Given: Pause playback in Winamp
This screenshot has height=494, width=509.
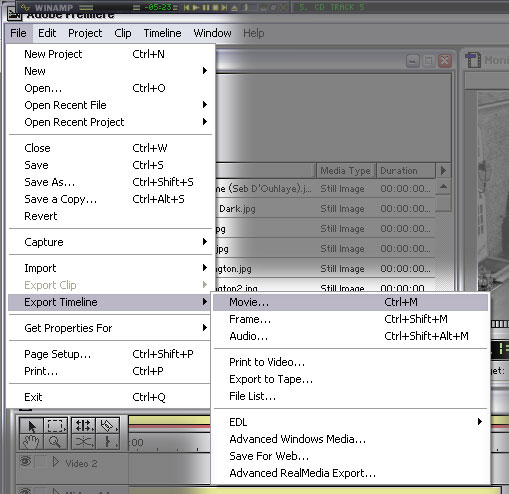Looking at the screenshot, I should (x=206, y=7).
